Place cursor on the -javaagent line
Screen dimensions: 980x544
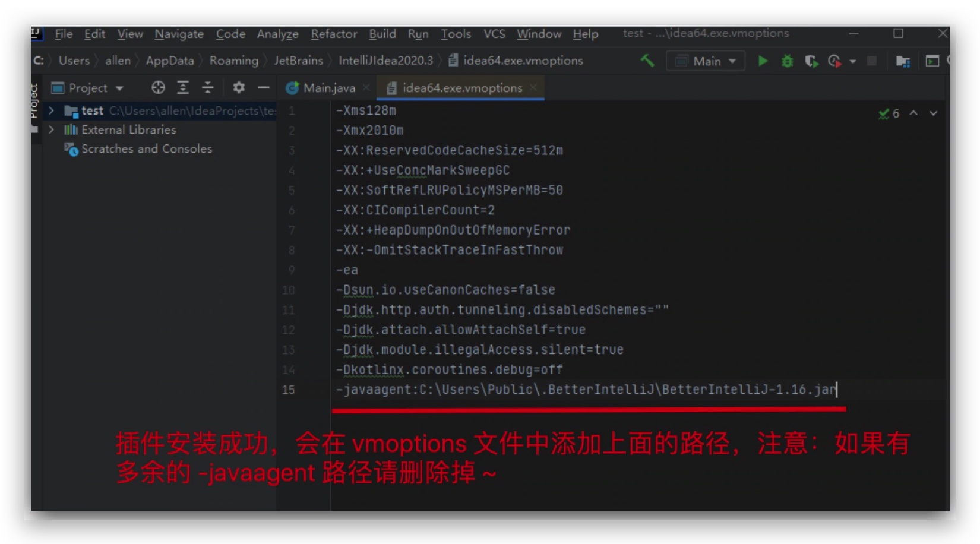coord(586,390)
